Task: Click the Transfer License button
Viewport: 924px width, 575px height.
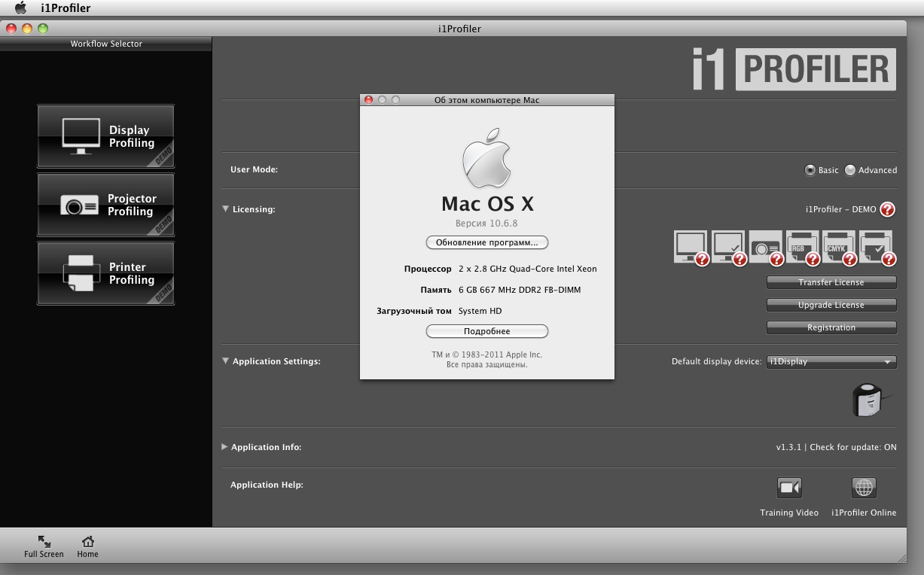Action: coord(831,282)
